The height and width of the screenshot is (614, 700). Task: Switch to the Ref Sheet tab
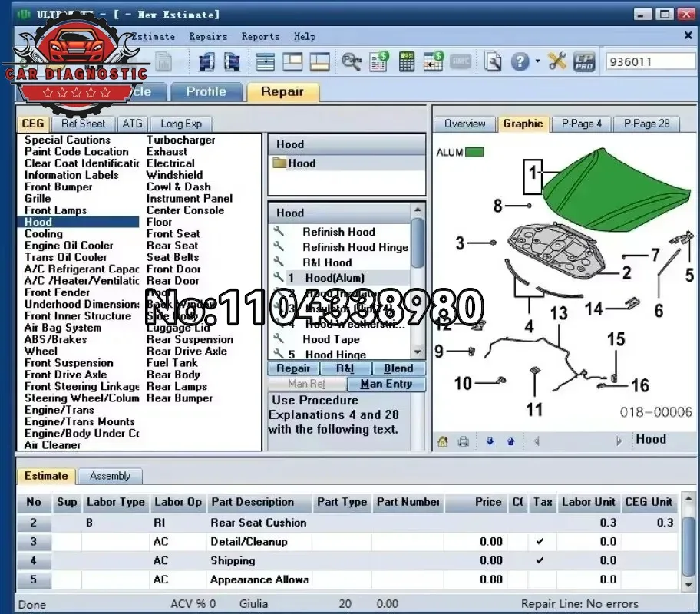click(x=83, y=124)
